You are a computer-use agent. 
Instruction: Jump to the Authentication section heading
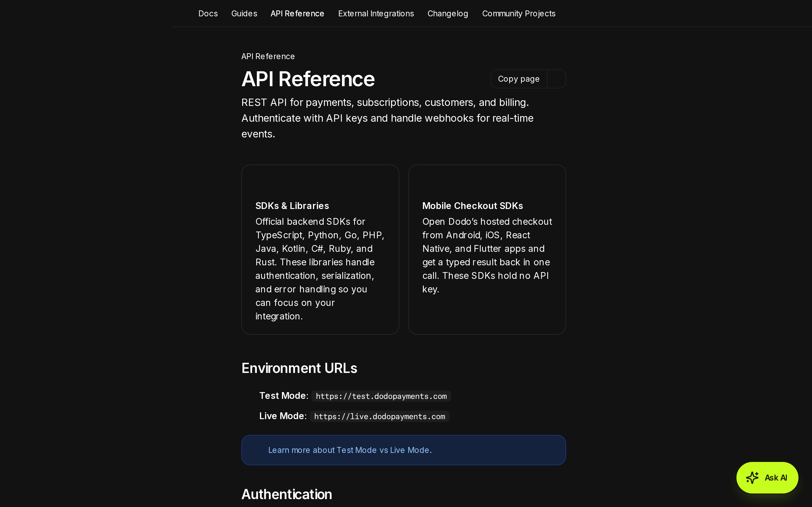click(x=286, y=494)
